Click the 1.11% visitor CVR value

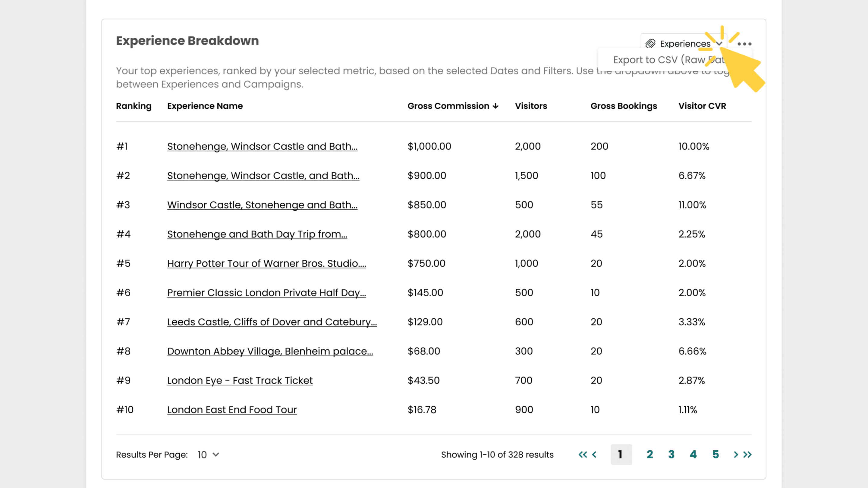pos(688,410)
